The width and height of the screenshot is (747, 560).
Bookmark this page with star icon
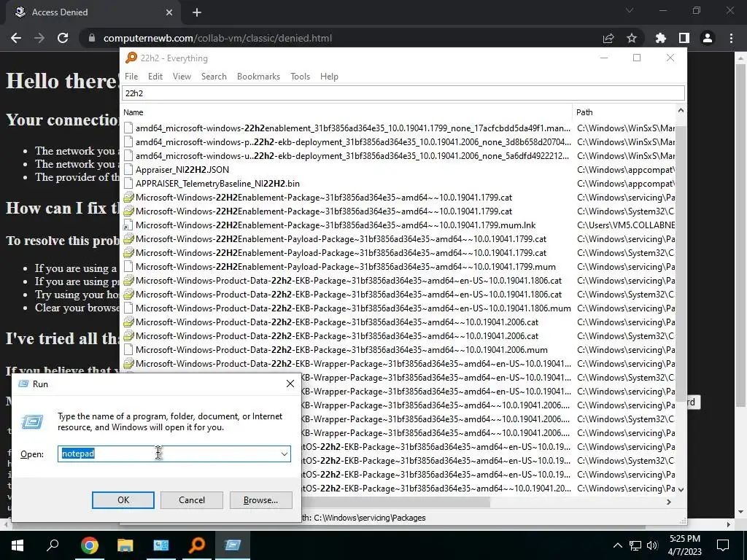coord(632,38)
